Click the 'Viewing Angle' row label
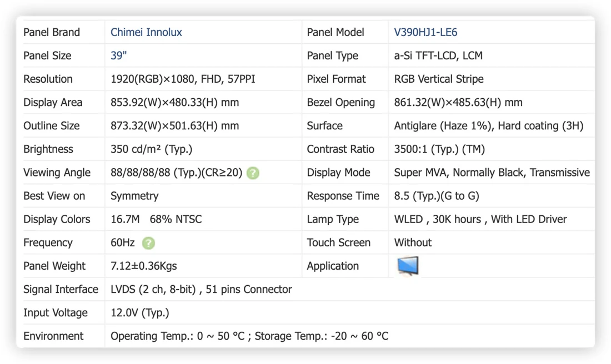This screenshot has height=364, width=611. 57,173
